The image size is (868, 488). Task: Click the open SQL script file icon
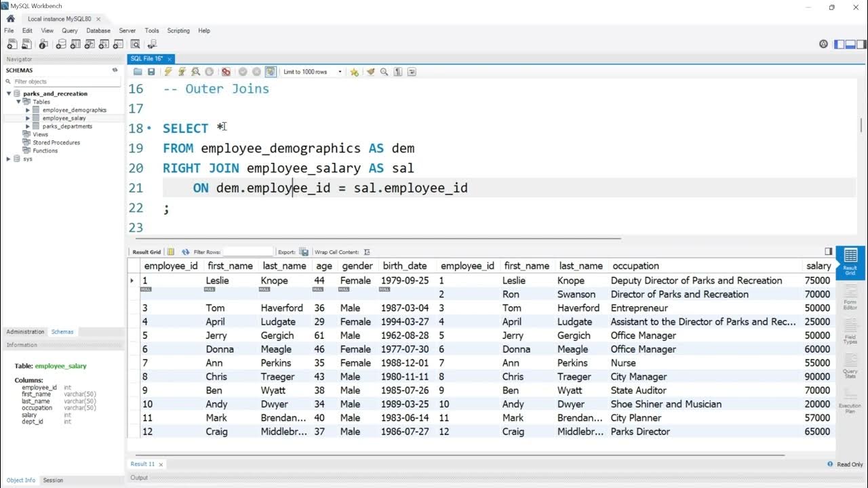pos(27,44)
